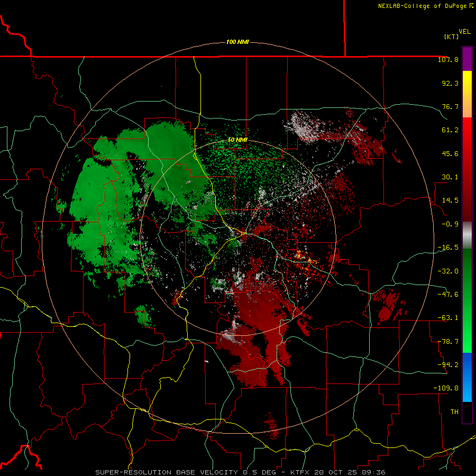The width and height of the screenshot is (476, 476).
Task: Click the VEL legend title
Action: click(x=464, y=32)
